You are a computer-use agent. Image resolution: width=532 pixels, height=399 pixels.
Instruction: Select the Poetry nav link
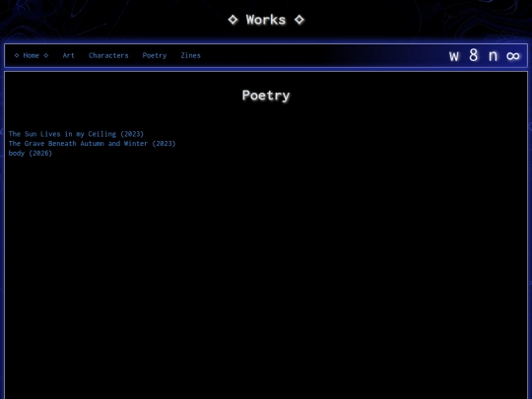pos(155,55)
